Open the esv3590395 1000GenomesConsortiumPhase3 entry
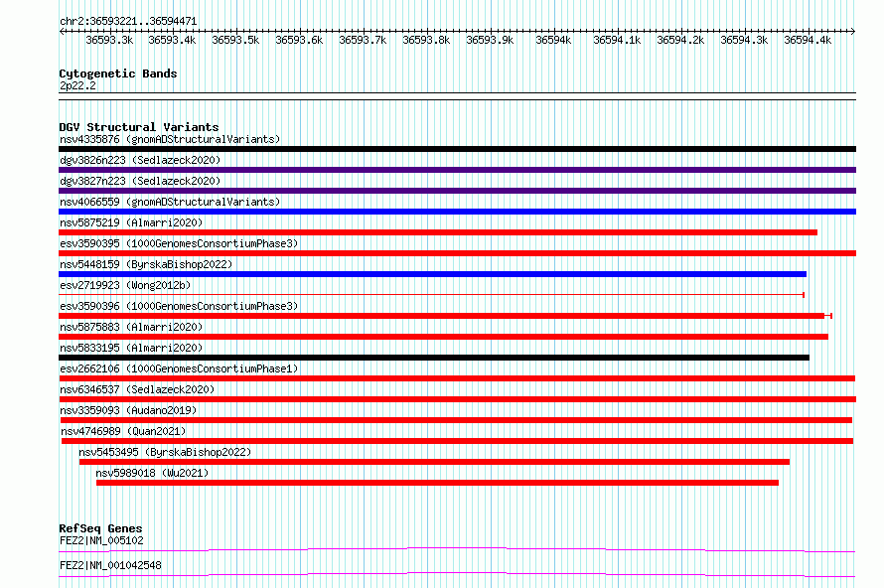884x588 pixels. tap(179, 243)
